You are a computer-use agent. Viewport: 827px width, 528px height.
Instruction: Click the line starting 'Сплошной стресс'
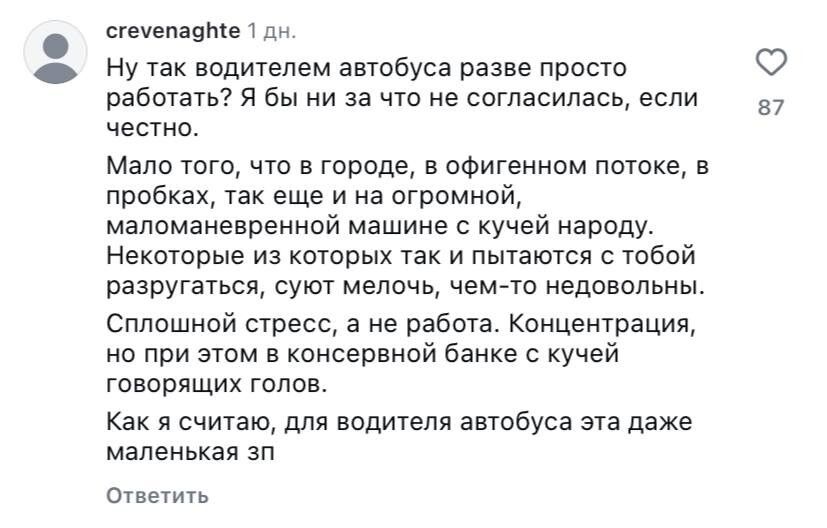coord(401,324)
